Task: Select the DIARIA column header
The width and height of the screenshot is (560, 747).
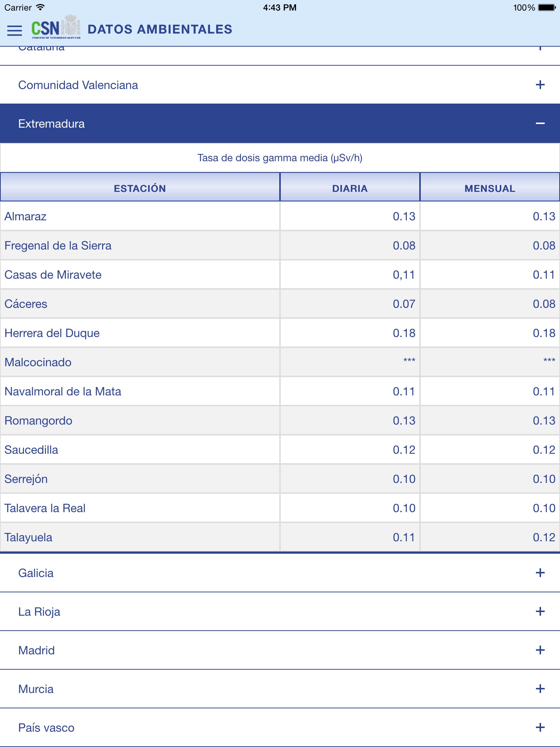Action: tap(350, 188)
